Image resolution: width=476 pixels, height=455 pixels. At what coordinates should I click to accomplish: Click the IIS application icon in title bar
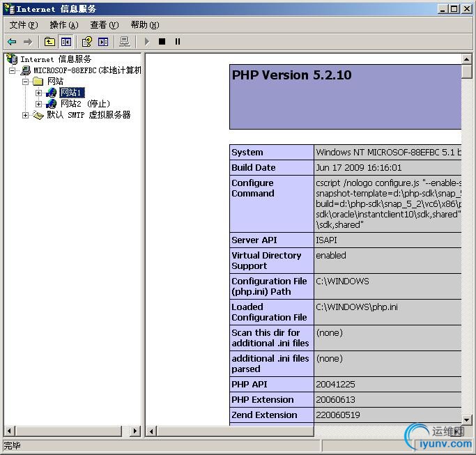pyautogui.click(x=9, y=9)
